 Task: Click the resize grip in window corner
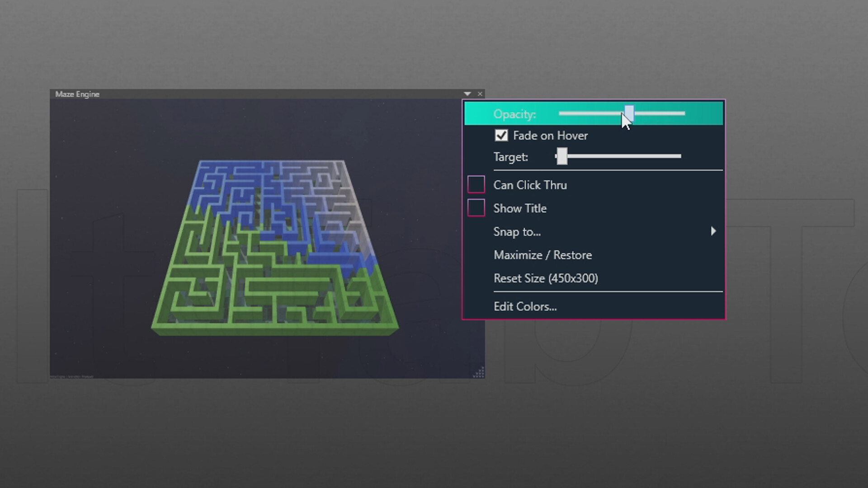479,373
